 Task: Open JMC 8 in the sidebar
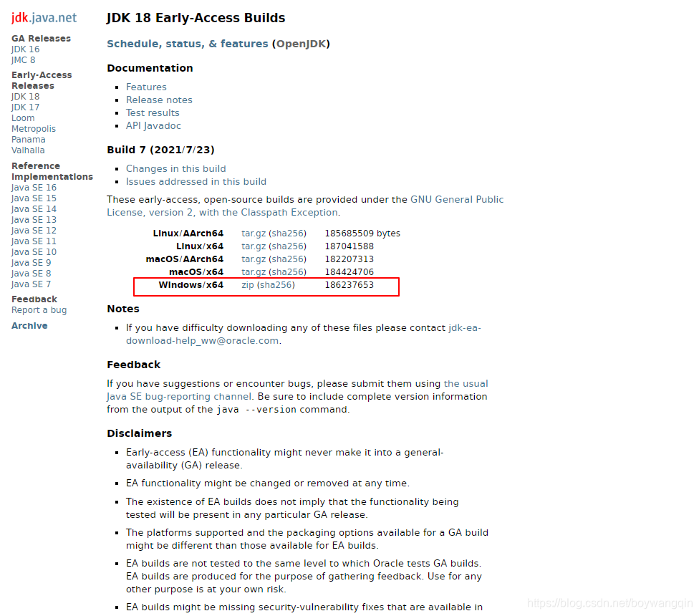[x=23, y=59]
